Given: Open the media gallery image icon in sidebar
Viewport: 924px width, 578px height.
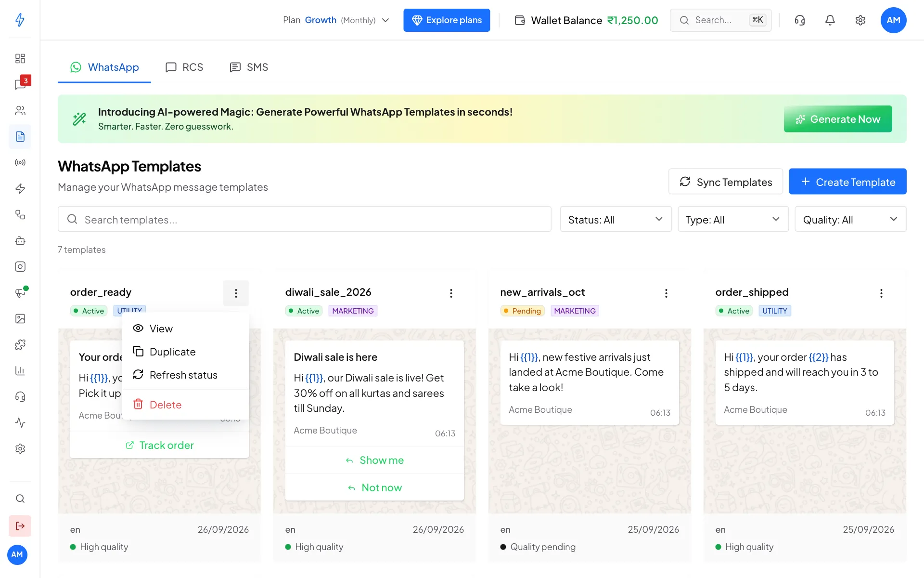Looking at the screenshot, I should [20, 318].
